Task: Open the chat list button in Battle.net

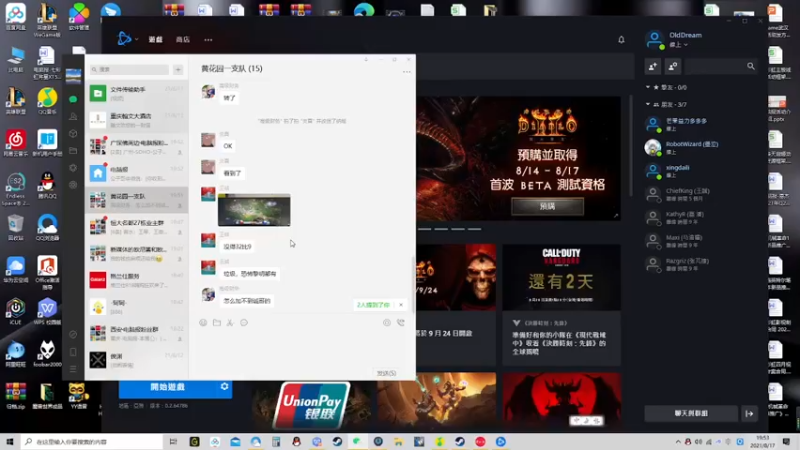Action: [691, 413]
